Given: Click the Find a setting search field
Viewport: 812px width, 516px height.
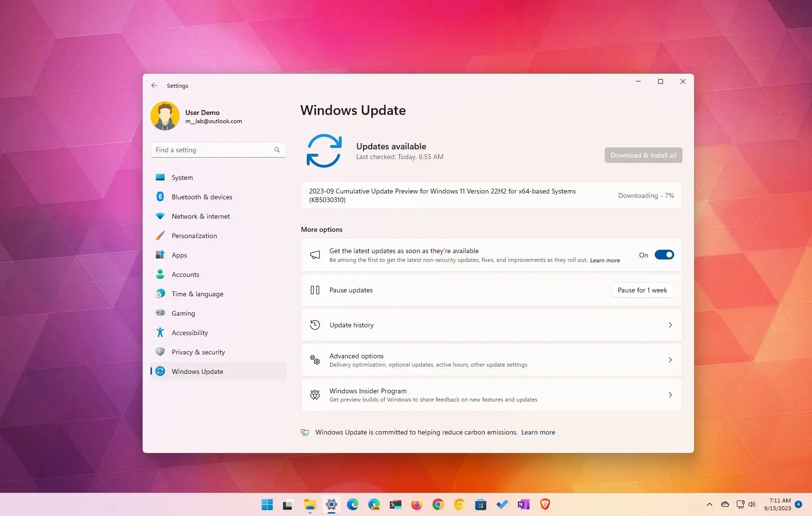Looking at the screenshot, I should point(218,150).
